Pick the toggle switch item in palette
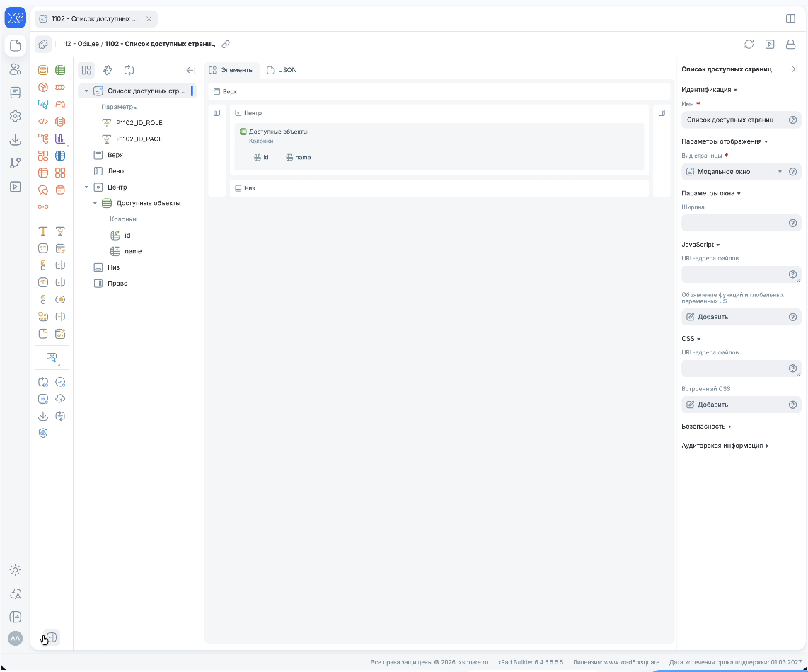The image size is (808, 672). pos(60,299)
